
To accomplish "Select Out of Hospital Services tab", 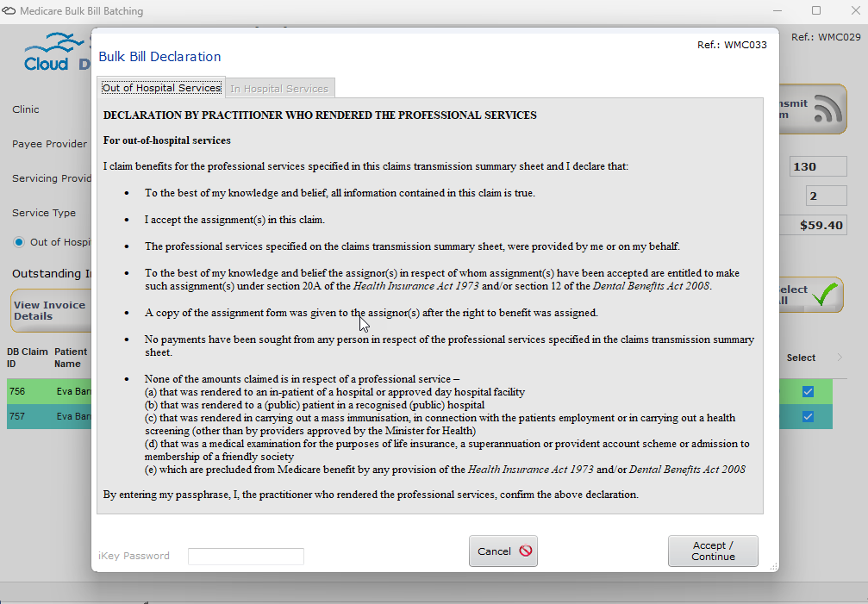I will (161, 87).
